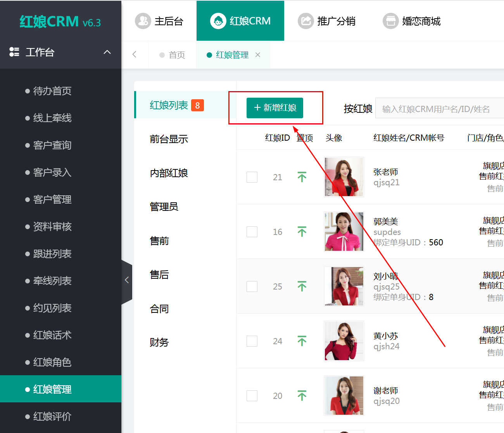Open 客户管理 in sidebar
This screenshot has height=433, width=504.
click(52, 200)
